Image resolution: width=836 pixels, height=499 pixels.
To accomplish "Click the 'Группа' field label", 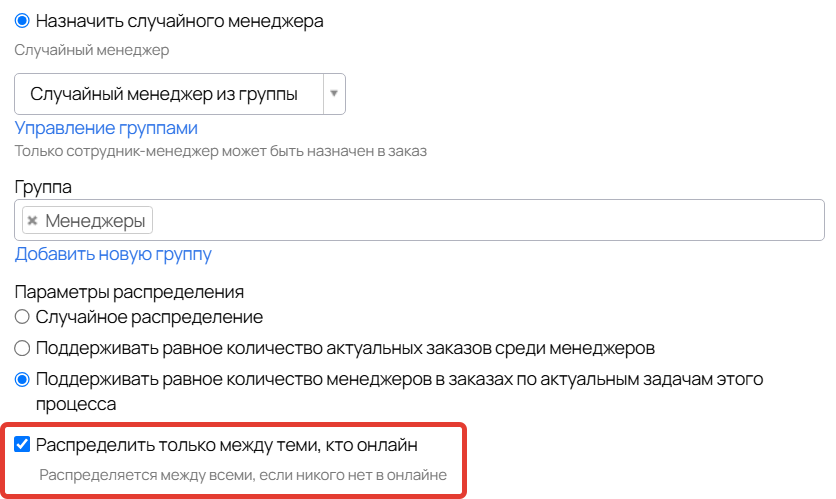I will (43, 187).
